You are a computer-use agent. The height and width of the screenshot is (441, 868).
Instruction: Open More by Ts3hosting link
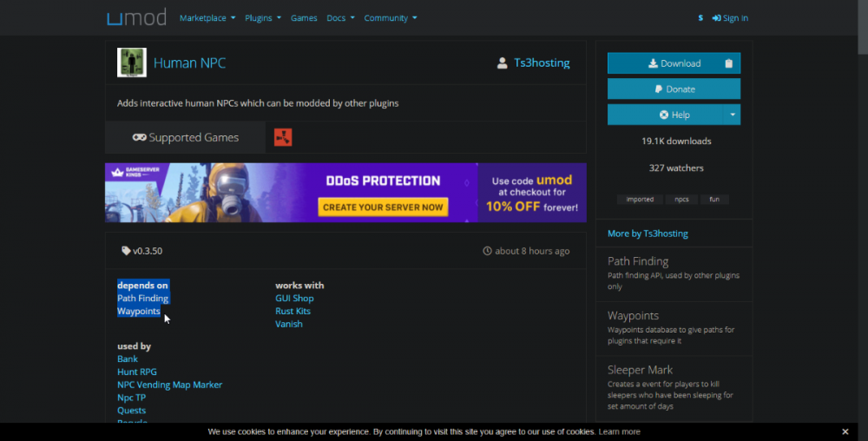click(648, 234)
